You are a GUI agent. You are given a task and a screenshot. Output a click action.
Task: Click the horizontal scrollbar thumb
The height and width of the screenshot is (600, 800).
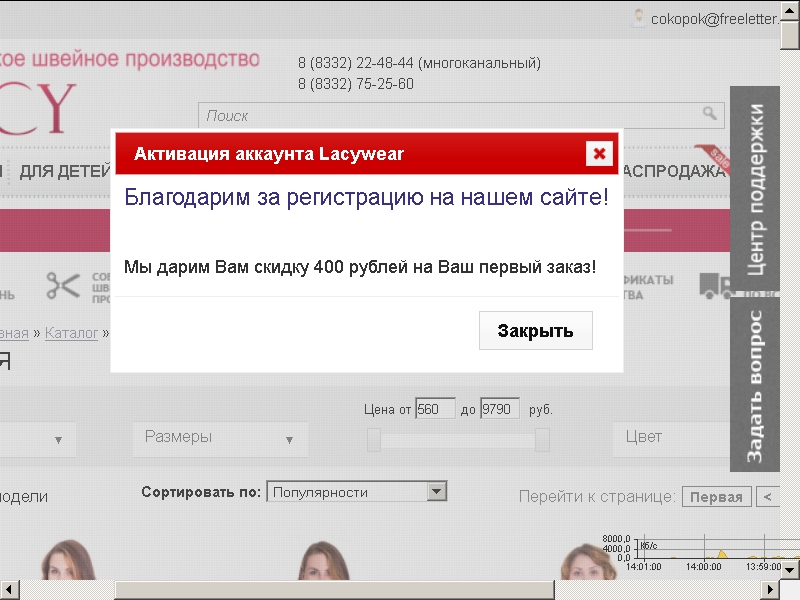pyautogui.click(x=334, y=590)
